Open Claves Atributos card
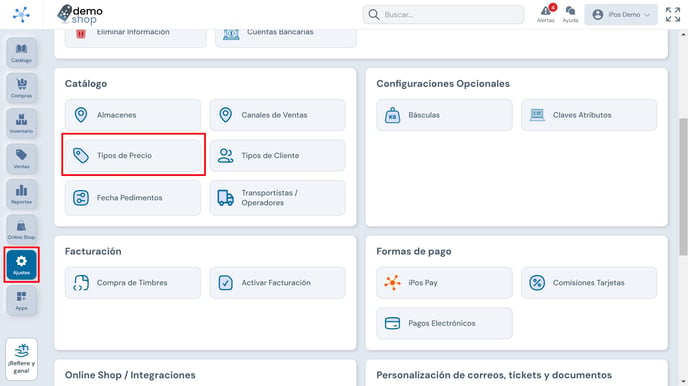The width and height of the screenshot is (688, 386). pos(589,115)
